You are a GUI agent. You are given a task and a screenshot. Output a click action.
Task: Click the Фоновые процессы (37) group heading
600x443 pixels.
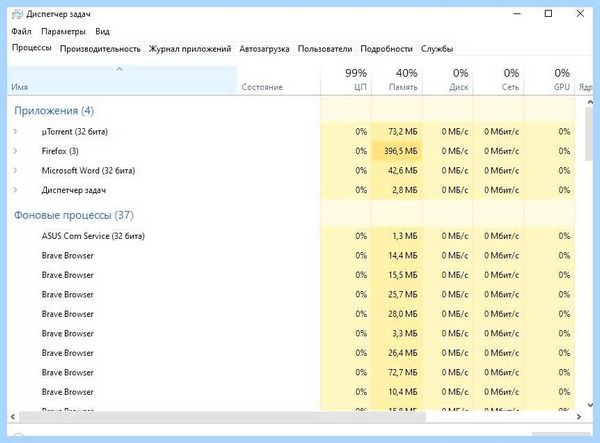pyautogui.click(x=74, y=215)
